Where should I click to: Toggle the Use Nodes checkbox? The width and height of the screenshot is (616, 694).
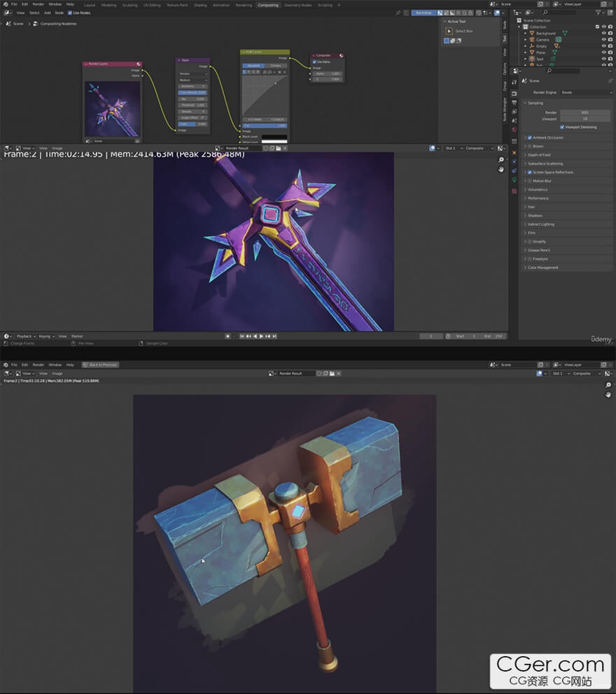coord(69,13)
